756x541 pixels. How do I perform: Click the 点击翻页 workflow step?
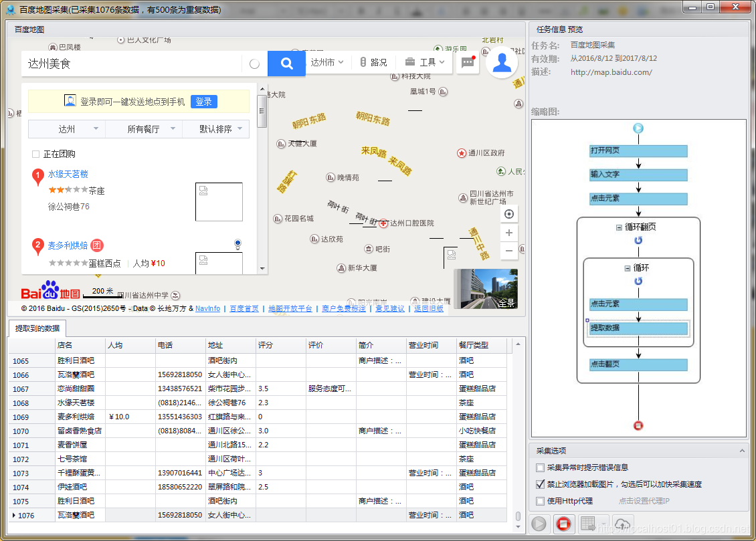click(x=638, y=364)
